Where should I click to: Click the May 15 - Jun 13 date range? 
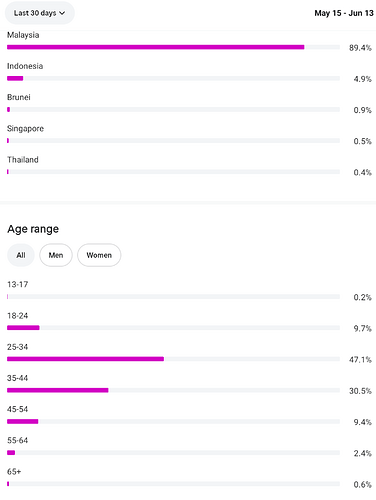pyautogui.click(x=344, y=13)
